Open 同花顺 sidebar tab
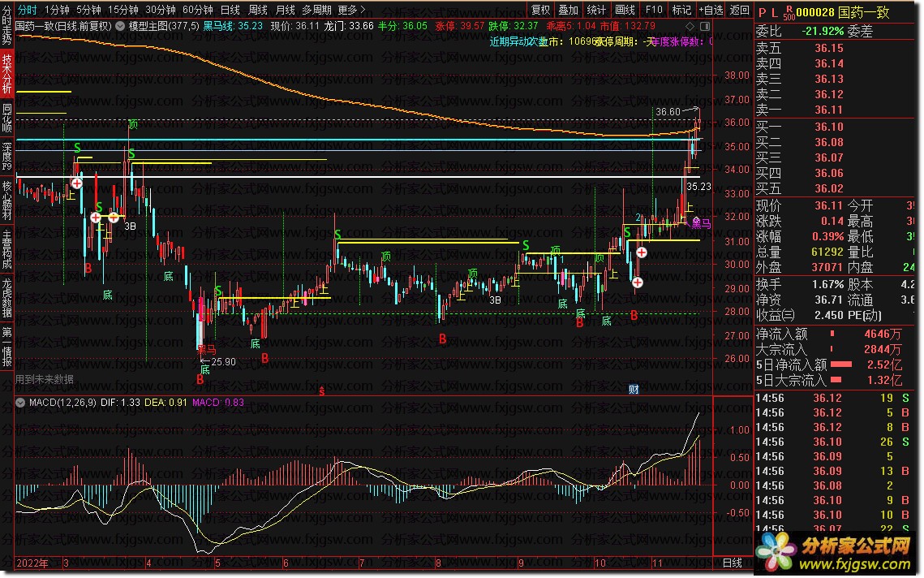The image size is (924, 578). [x=6, y=118]
